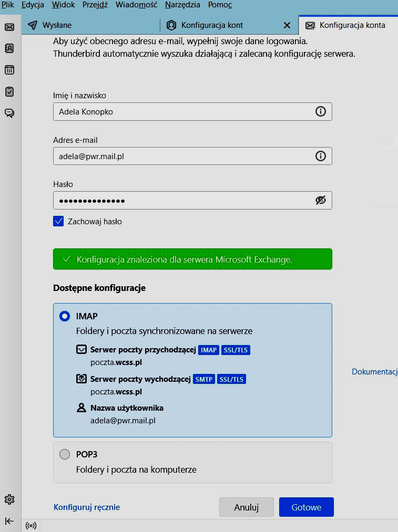Uncheck the Zachowaj hasło checkbox

click(x=58, y=222)
